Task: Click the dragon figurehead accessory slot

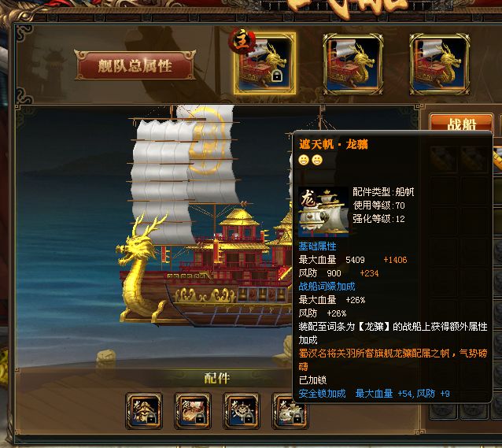Action: (x=144, y=411)
